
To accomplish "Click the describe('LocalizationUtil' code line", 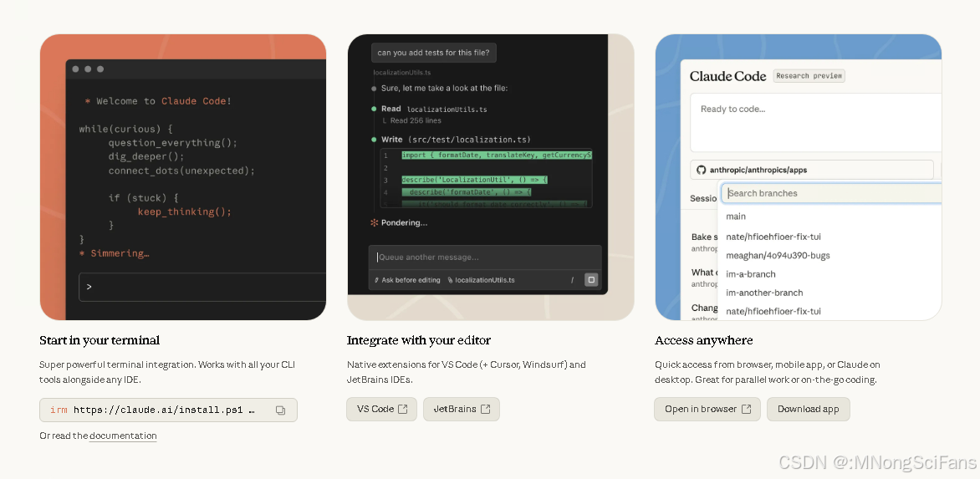I will point(474,180).
